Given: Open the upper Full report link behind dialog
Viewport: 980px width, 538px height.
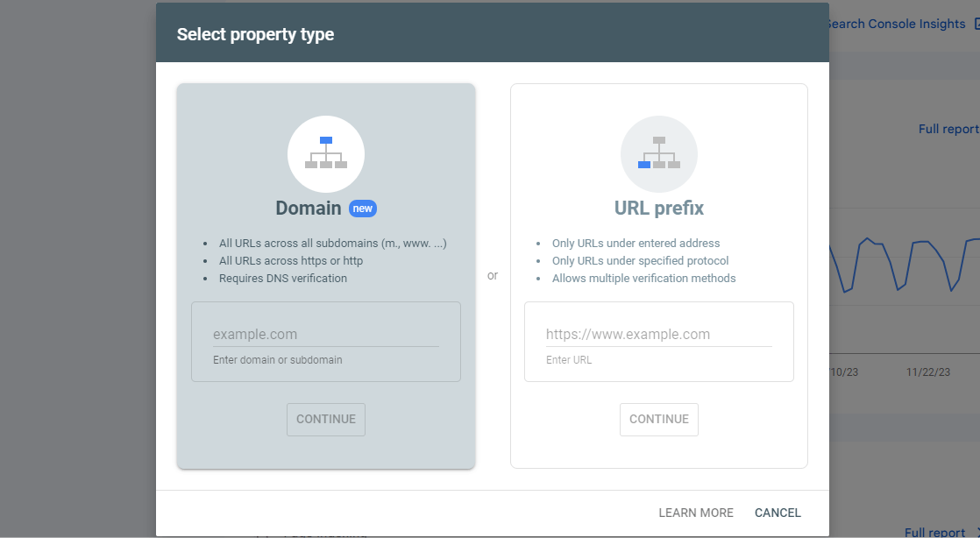Looking at the screenshot, I should click(x=948, y=129).
